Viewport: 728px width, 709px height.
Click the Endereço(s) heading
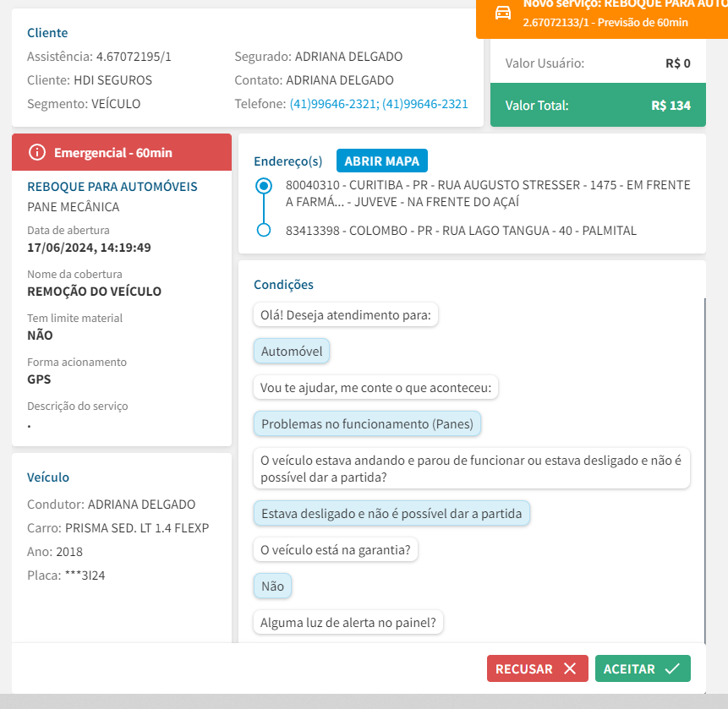pos(287,161)
